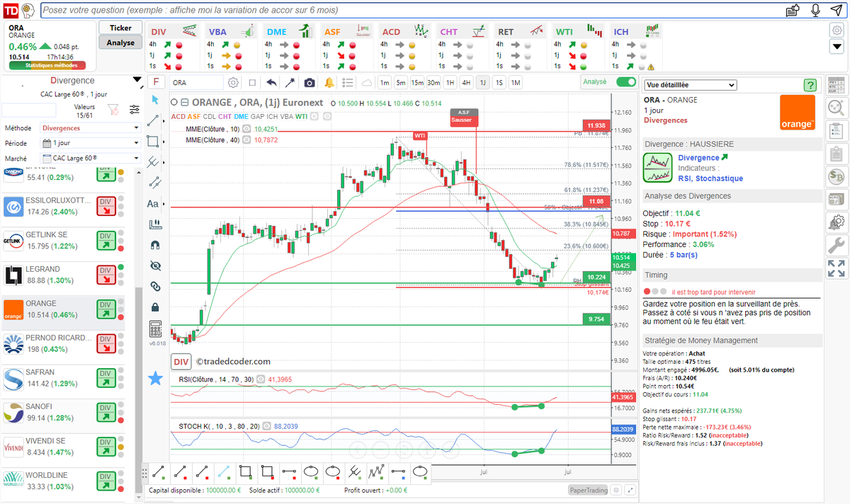Click the Analyse button
The width and height of the screenshot is (850, 504).
point(120,42)
